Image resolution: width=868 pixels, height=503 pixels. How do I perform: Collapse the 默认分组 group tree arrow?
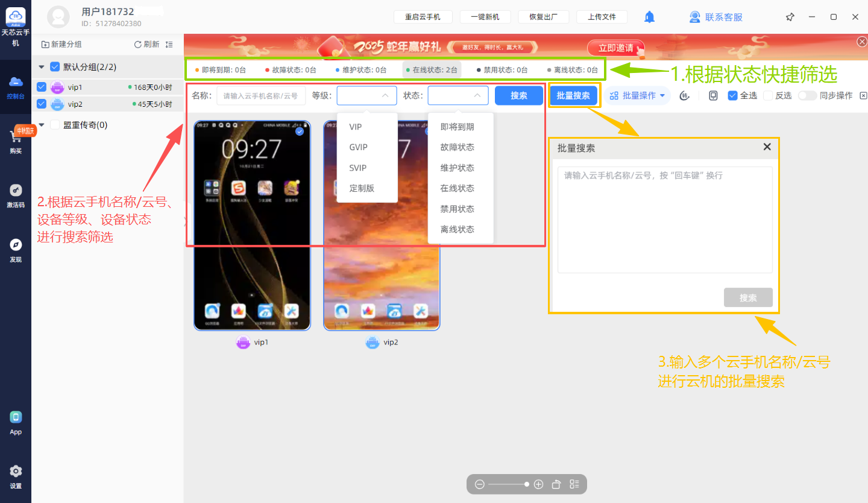click(x=41, y=67)
